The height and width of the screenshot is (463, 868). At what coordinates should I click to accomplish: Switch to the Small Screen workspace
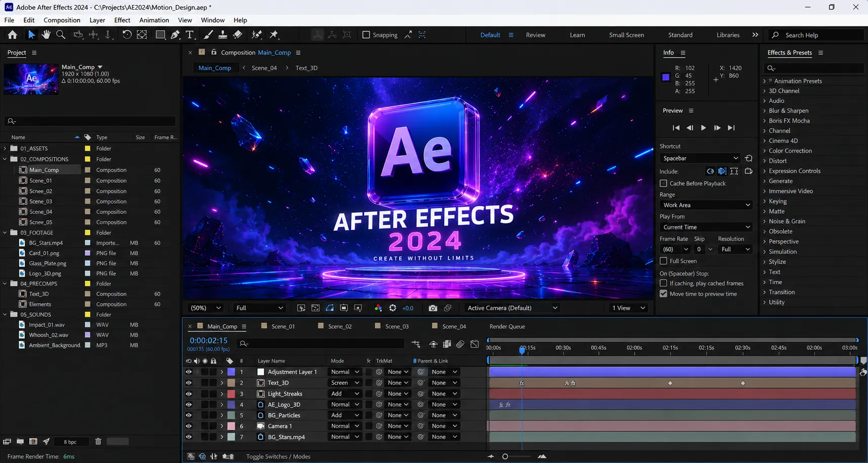click(626, 35)
